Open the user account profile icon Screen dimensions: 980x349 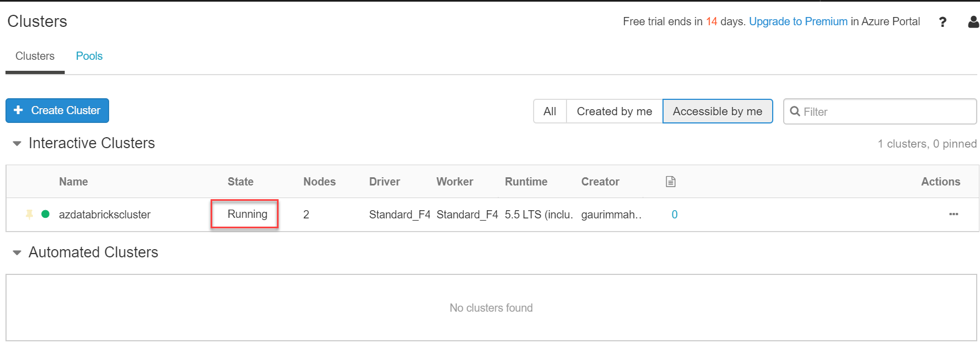[x=973, y=22]
